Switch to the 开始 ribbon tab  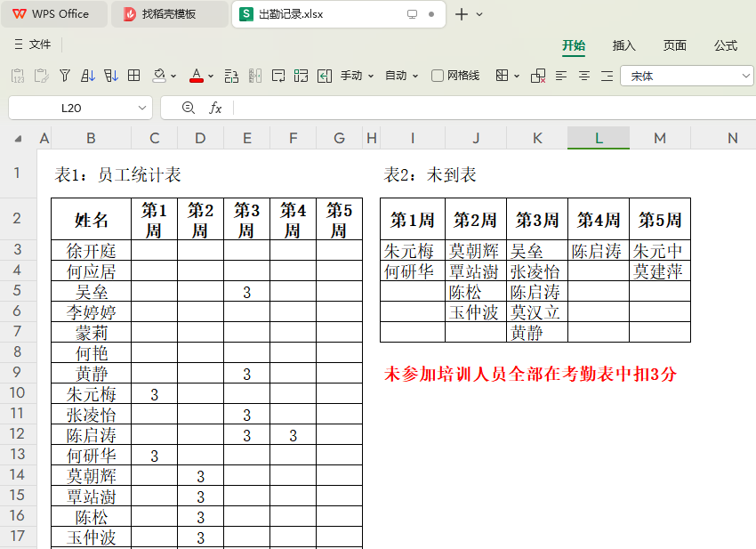574,45
